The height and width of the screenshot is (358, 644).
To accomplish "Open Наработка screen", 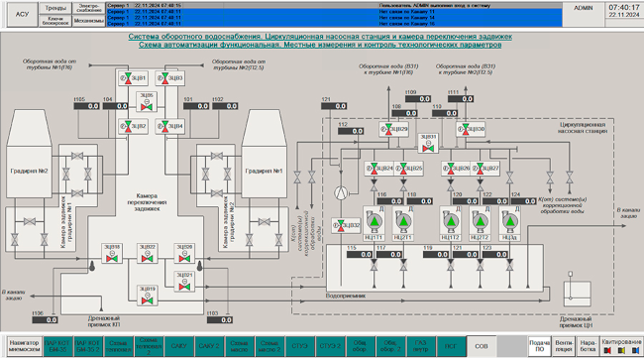I will pos(588,346).
